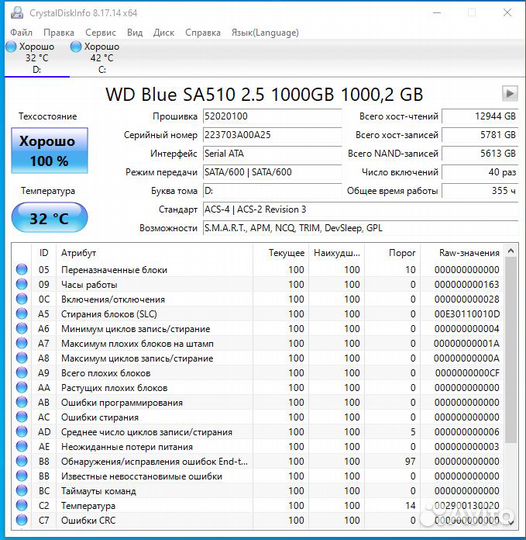Click the status icon for attribute AA
526x540 pixels.
pos(22,387)
